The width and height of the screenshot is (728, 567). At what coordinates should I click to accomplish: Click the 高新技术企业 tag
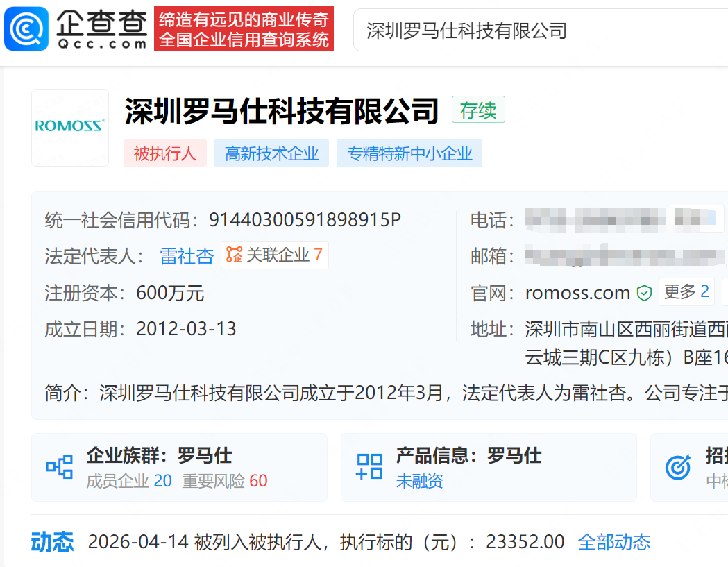click(x=271, y=153)
